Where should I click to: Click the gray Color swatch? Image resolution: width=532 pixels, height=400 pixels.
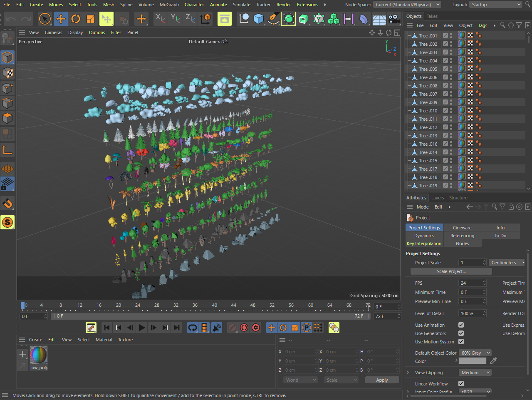point(472,361)
